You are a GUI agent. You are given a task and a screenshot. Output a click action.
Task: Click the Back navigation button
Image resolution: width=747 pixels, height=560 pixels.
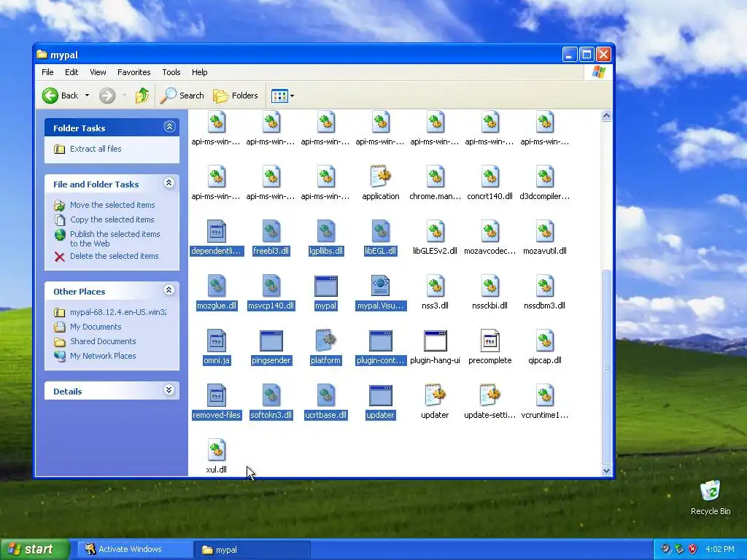tap(60, 96)
